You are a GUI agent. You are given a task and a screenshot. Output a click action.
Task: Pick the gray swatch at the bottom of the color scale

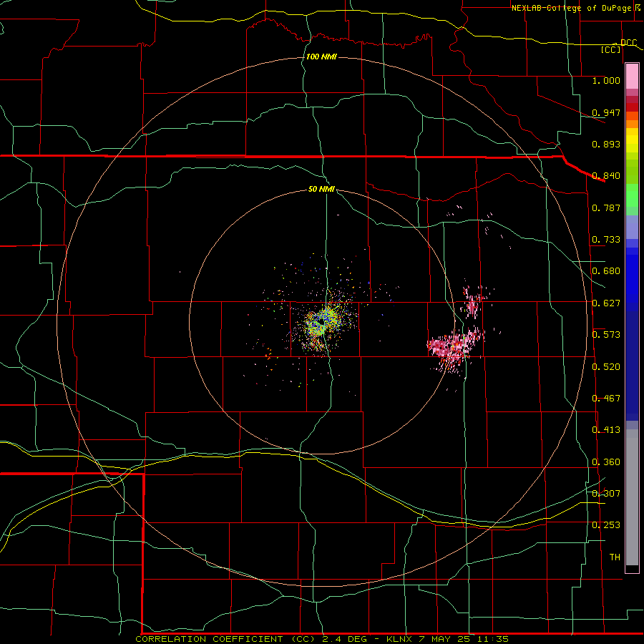[x=632, y=497]
